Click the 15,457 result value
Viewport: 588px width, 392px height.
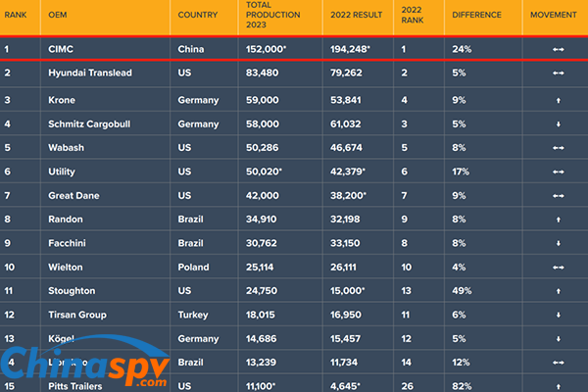click(345, 339)
